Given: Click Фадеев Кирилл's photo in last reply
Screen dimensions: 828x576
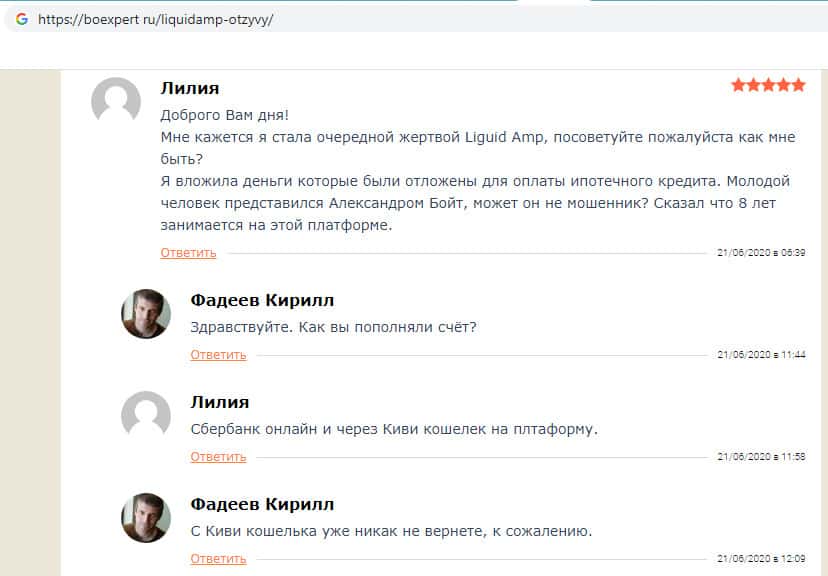Looking at the screenshot, I should click(x=146, y=518).
